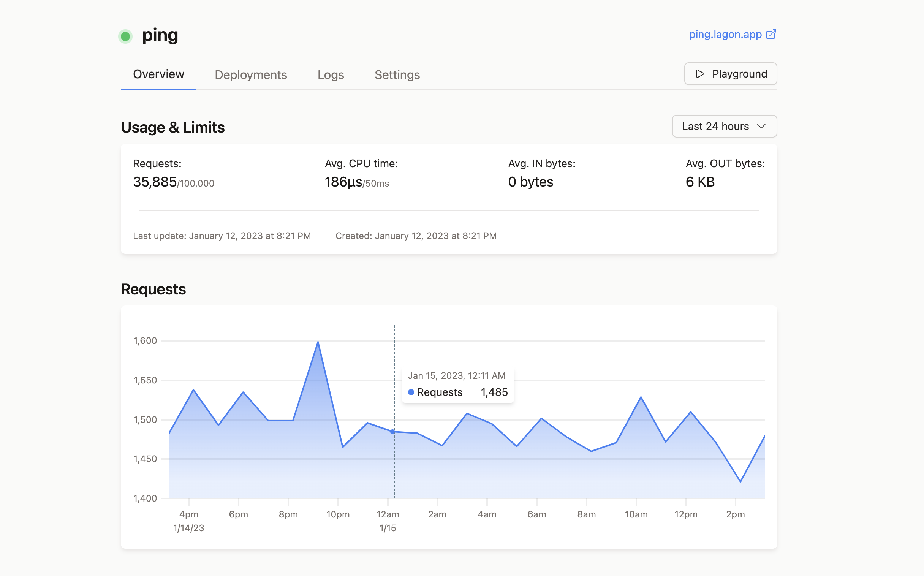Click the chart peak near 9pm
The image size is (924, 576).
click(x=318, y=342)
